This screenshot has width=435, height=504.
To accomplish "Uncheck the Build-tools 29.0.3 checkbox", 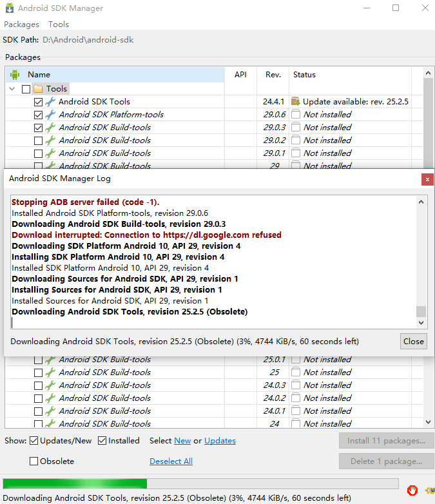I will (x=38, y=128).
